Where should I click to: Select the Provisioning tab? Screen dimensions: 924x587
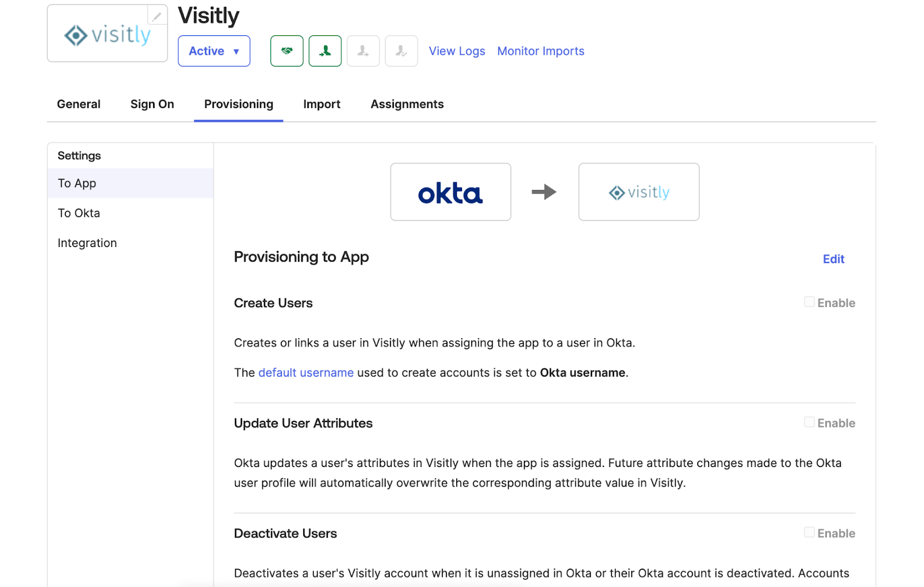pyautogui.click(x=239, y=104)
